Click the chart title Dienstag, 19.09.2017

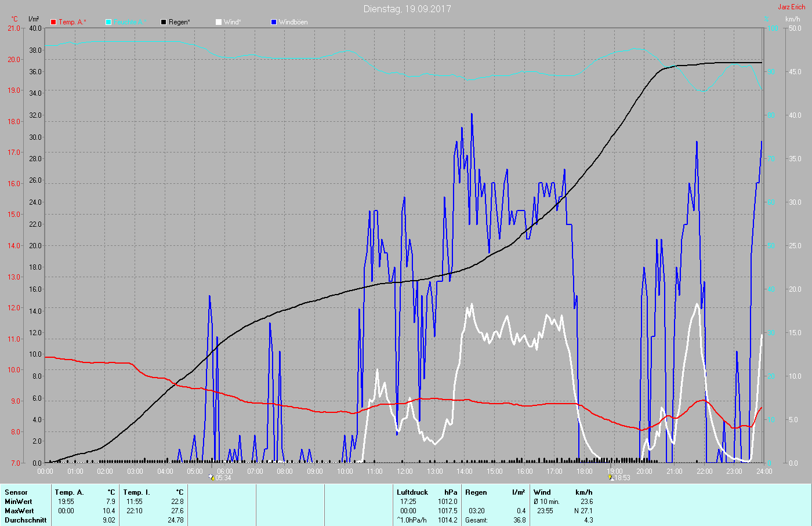(407, 9)
